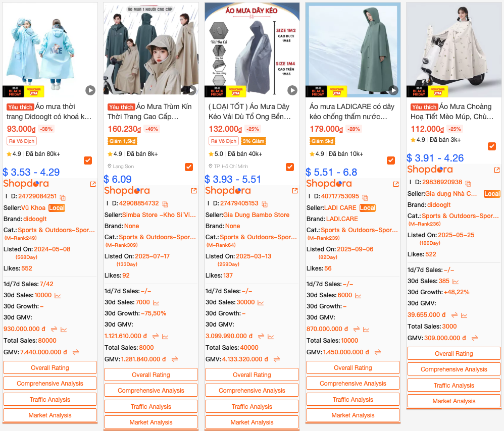Click convert icon beside GMV 309.000.000 đ

[475, 338]
